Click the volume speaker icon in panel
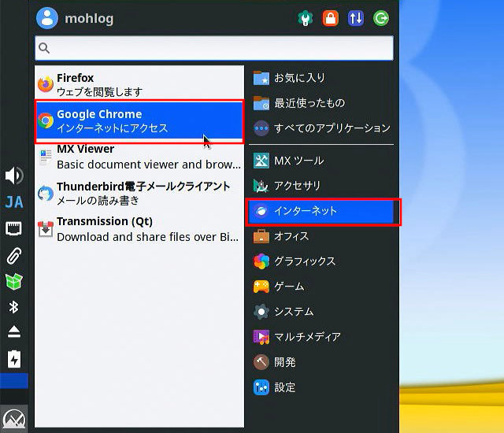Screen dimensions: 504x433 click(14, 176)
